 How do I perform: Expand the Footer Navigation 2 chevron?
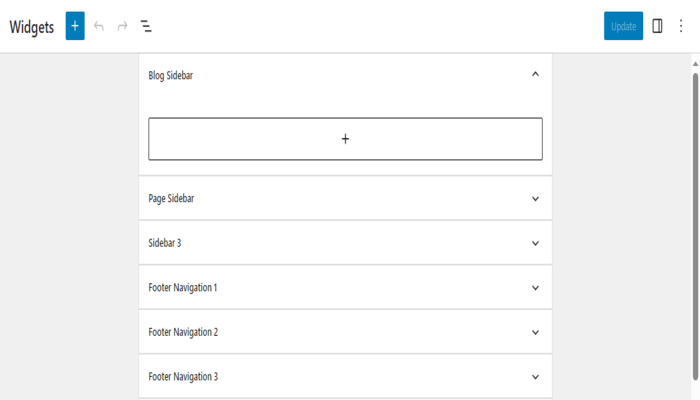[535, 332]
